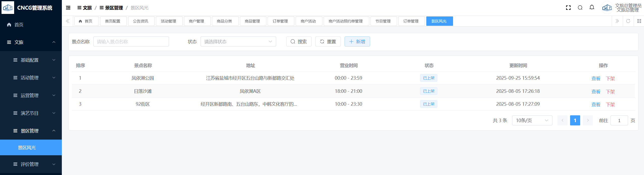Focus the 景点名称 search input field
The image size is (644, 175).
click(x=131, y=41)
